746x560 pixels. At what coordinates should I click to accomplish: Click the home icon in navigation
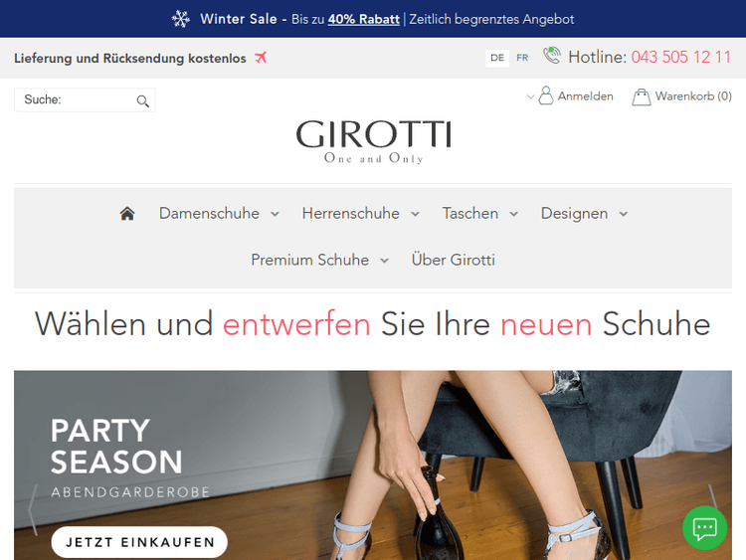[127, 213]
